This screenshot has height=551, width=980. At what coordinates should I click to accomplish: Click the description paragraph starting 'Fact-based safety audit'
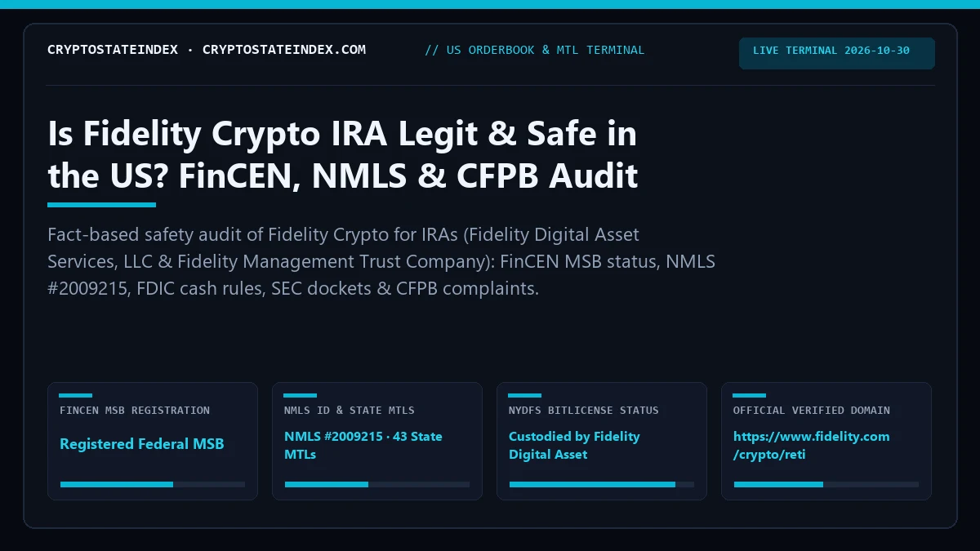(x=381, y=262)
